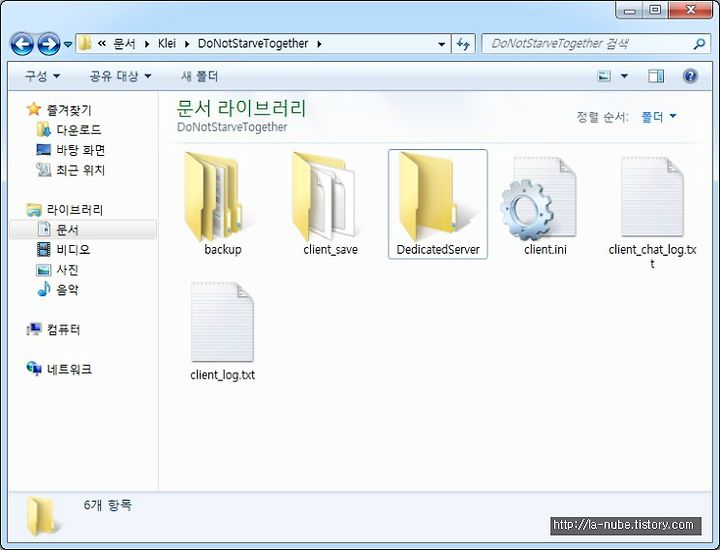Change view with the view icon
Image resolution: width=720 pixels, height=550 pixels.
pyautogui.click(x=604, y=76)
